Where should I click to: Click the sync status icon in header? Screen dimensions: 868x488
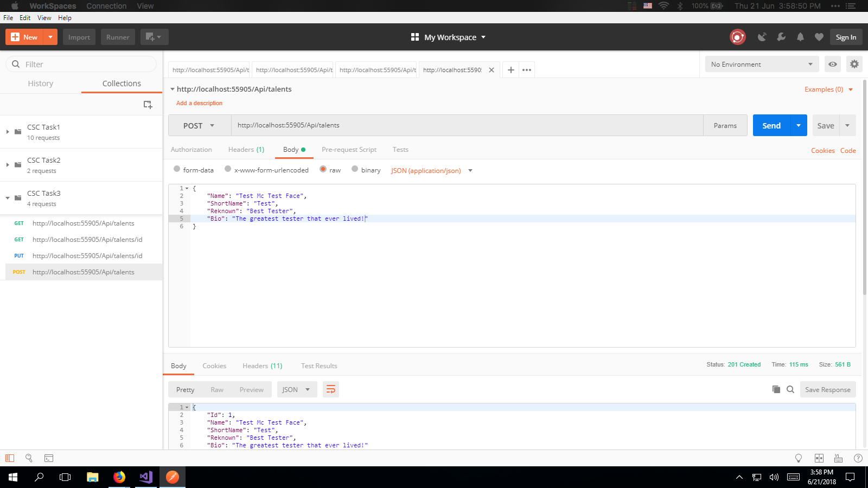pos(737,37)
